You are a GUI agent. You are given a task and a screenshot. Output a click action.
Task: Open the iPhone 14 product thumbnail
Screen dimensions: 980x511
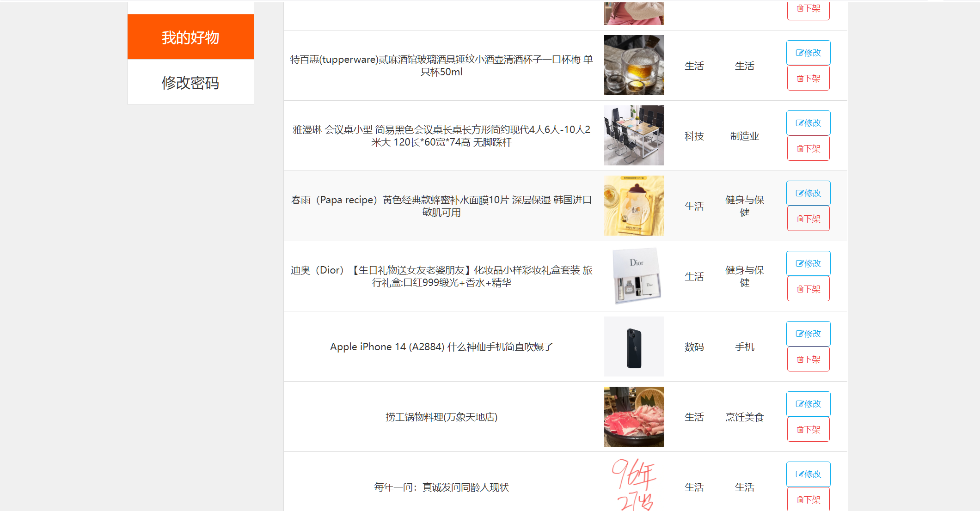pyautogui.click(x=634, y=347)
